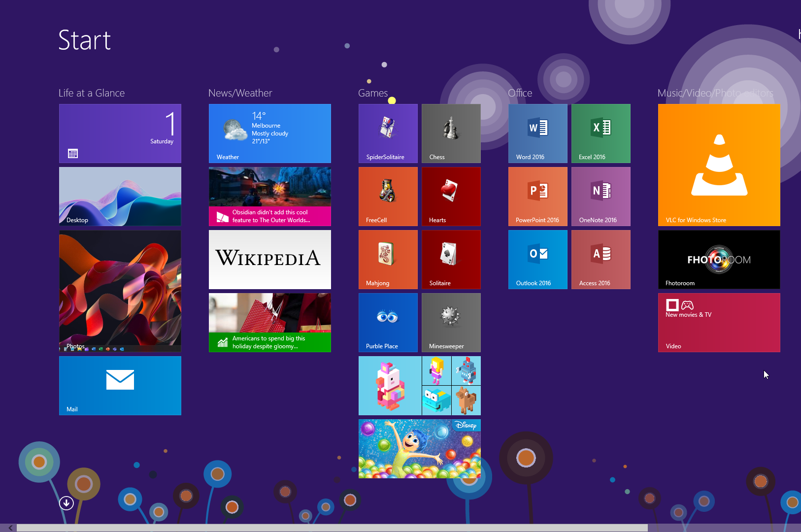Open the Melbourne Weather live tile
Screen dimensions: 801x532
269,133
